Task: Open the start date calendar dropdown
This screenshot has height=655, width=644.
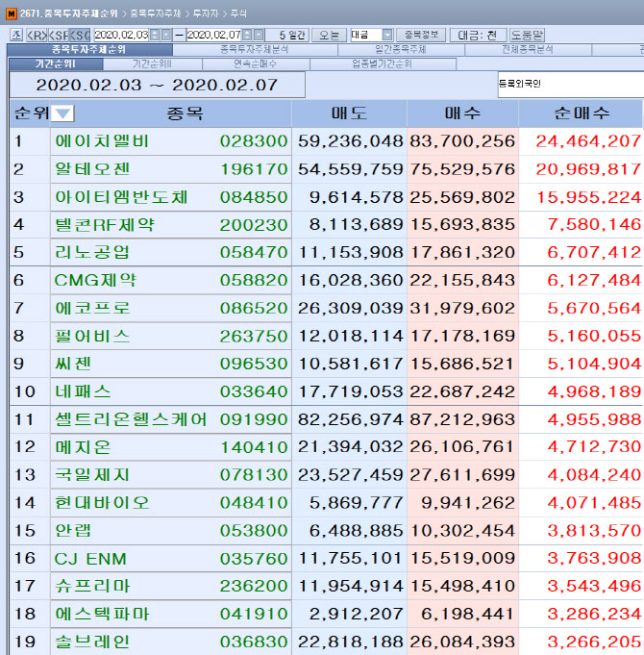Action: click(x=166, y=35)
